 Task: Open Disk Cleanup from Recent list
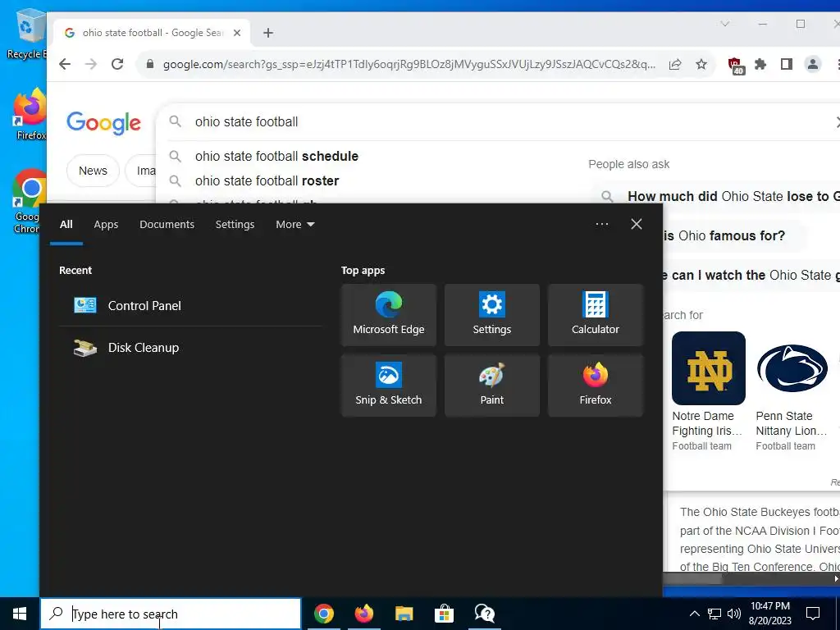(x=190, y=347)
